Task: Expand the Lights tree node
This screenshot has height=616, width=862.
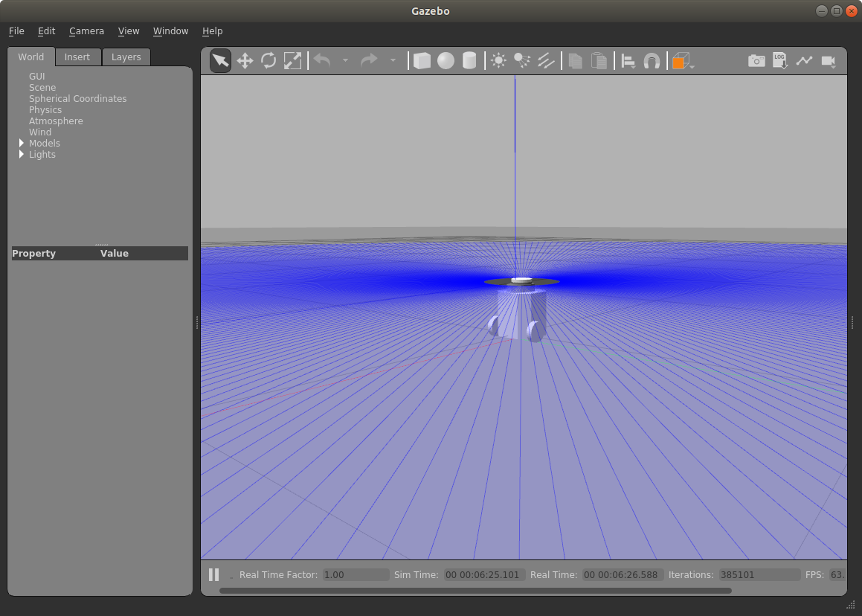Action: click(x=22, y=154)
